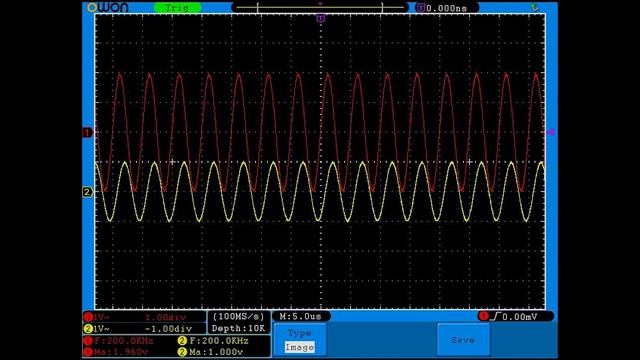This screenshot has height=360, width=640.
Task: Select the red channel 1 zero marker
Action: [87, 133]
